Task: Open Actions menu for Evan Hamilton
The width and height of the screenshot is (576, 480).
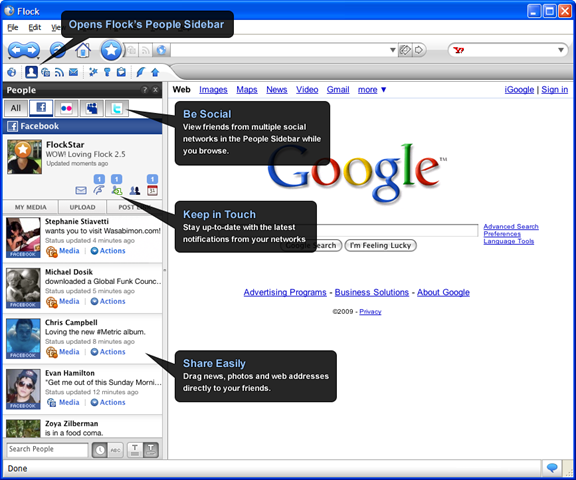Action: click(108, 402)
